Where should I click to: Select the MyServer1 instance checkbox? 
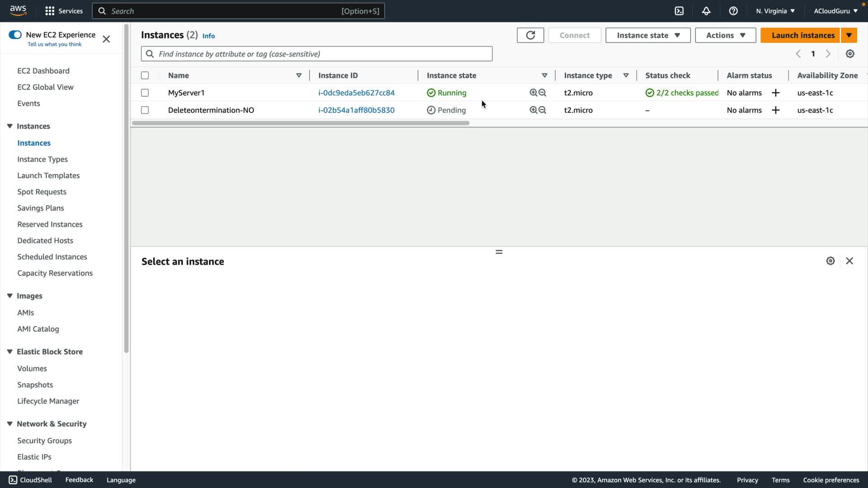pos(145,93)
